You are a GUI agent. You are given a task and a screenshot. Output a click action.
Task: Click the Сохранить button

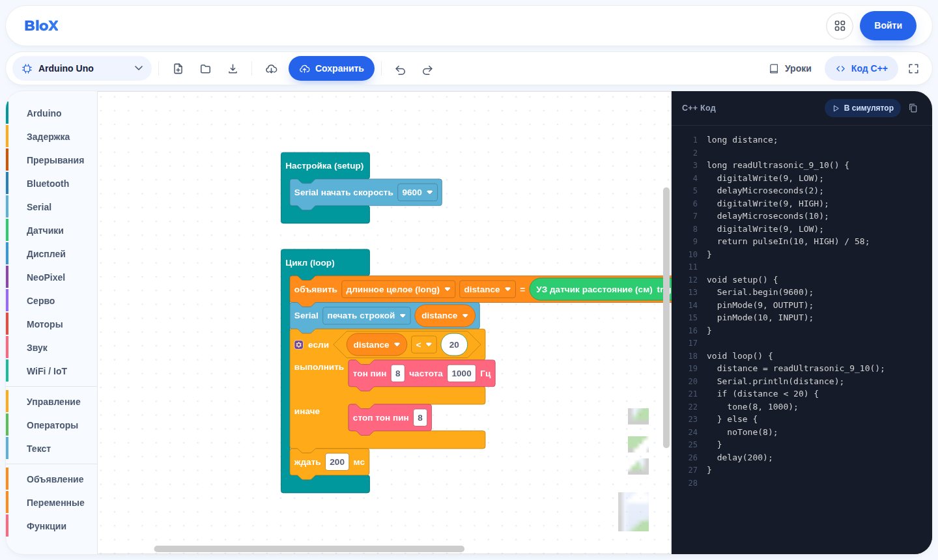pos(332,68)
